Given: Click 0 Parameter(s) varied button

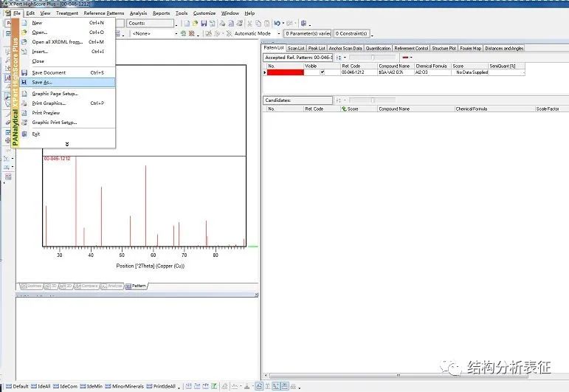Looking at the screenshot, I should click(x=307, y=33).
